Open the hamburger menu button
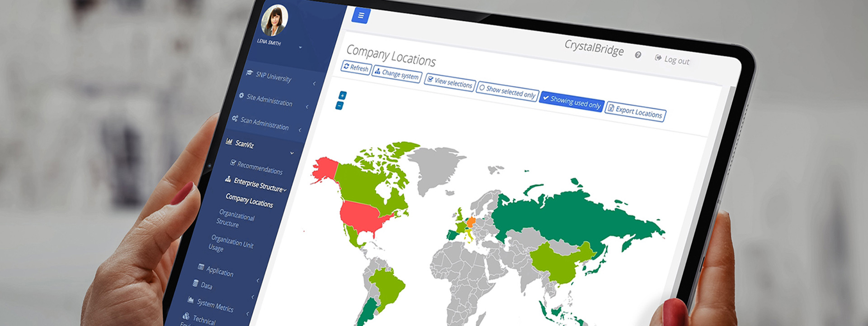The width and height of the screenshot is (868, 326). (x=361, y=15)
